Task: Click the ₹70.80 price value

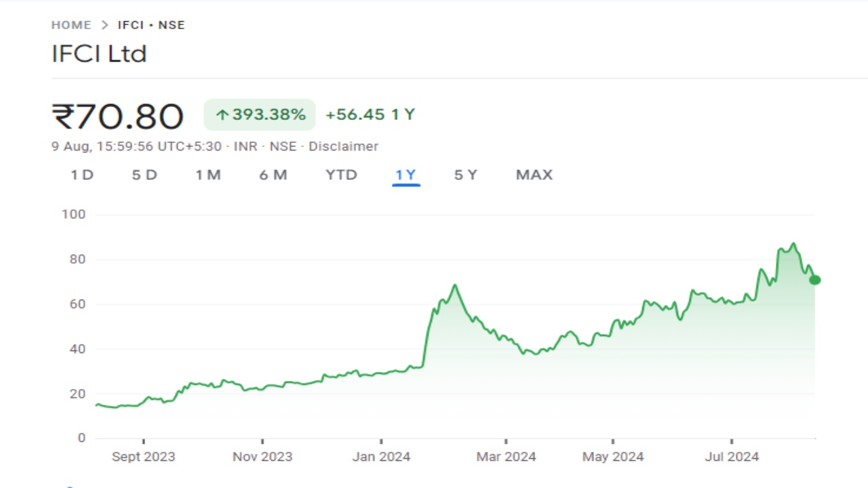Action: pyautogui.click(x=117, y=116)
